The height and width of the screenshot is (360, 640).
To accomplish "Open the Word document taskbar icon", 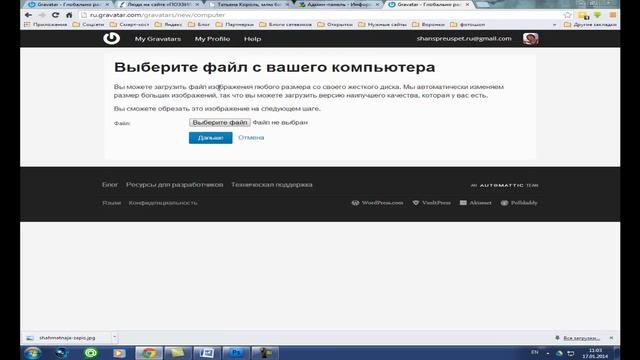I will (207, 353).
